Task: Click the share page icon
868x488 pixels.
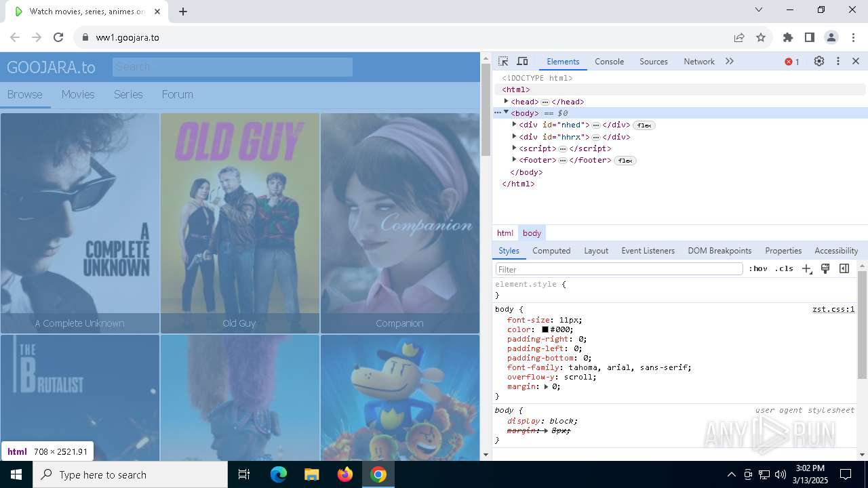Action: pos(739,37)
